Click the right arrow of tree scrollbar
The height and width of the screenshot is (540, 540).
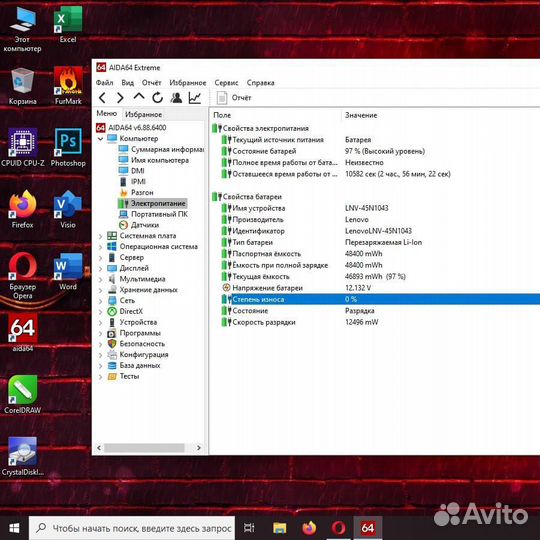click(x=199, y=448)
